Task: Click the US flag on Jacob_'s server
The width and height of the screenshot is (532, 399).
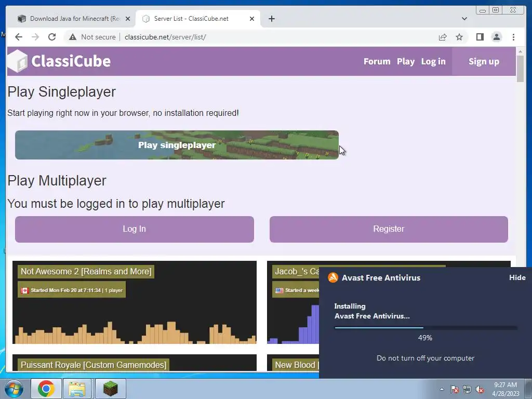Action: [279, 290]
